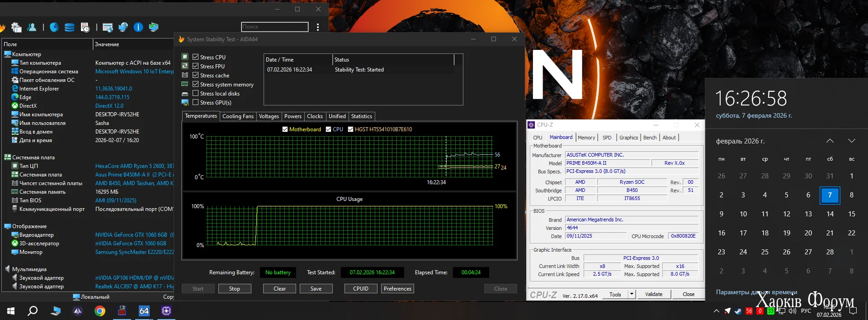Viewport: 868px width, 320px height.
Task: Click the user profile icon in AIDA64 toolbar
Action: (32, 27)
